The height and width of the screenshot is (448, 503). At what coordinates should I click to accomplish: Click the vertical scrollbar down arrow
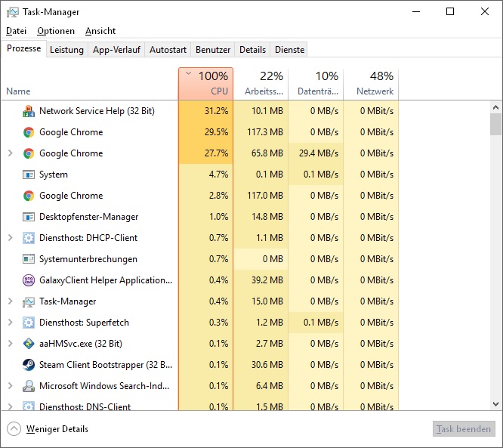coord(495,404)
